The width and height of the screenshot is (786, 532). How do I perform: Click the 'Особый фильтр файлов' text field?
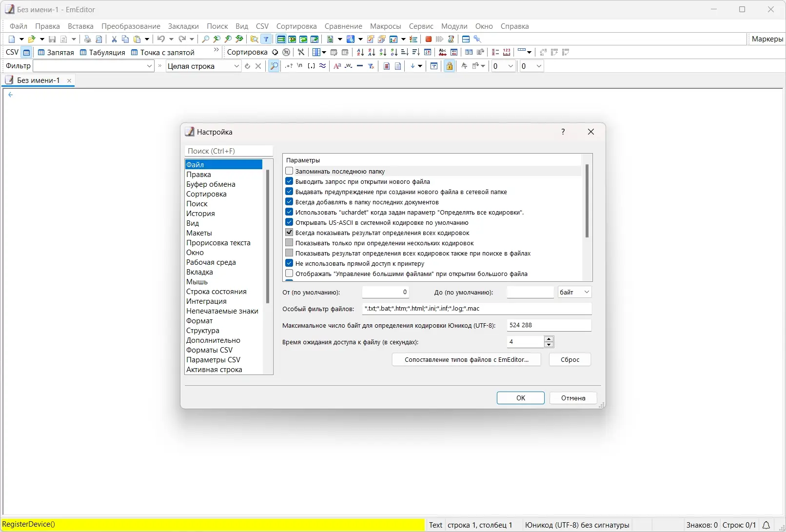coord(477,308)
